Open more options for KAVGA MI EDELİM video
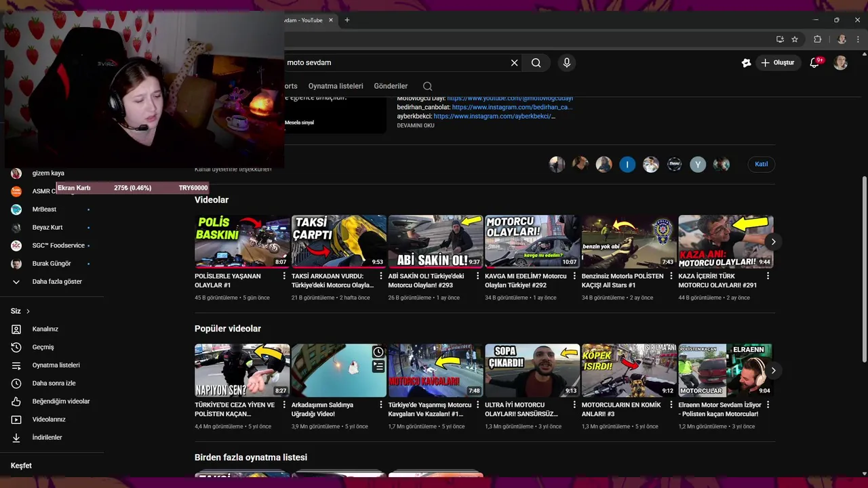 (574, 276)
